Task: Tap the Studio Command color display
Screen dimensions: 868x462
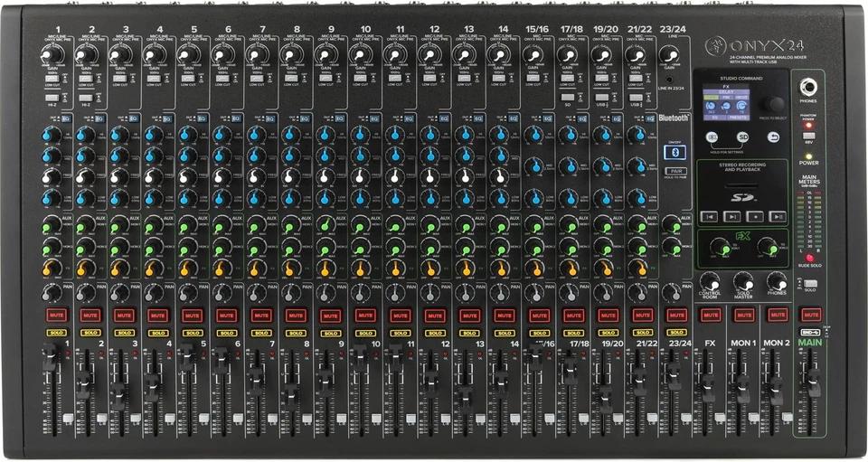Action: (726, 103)
